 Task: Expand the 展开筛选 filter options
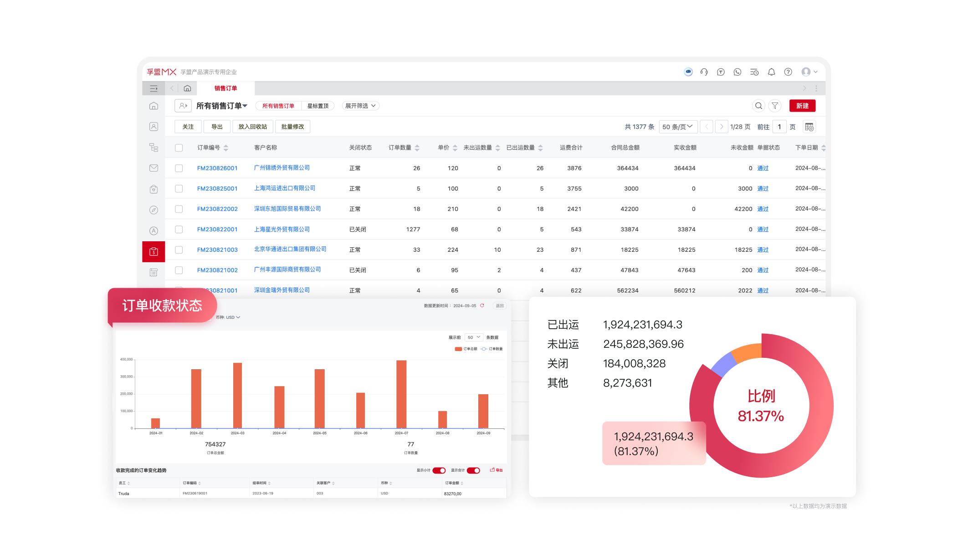(x=360, y=105)
